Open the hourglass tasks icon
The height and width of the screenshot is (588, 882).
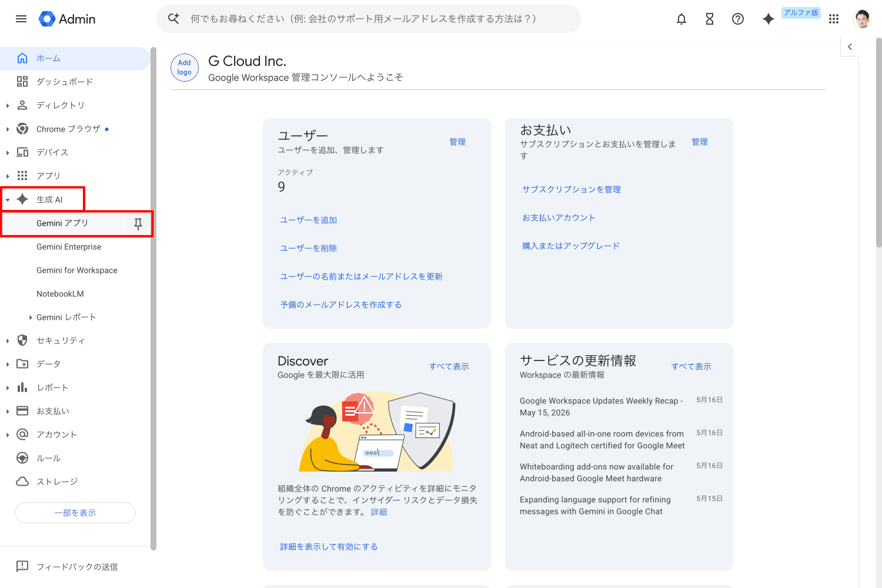click(x=710, y=19)
